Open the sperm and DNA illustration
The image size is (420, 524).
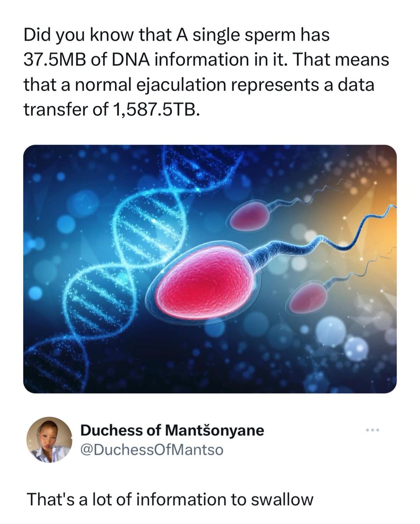point(210,269)
